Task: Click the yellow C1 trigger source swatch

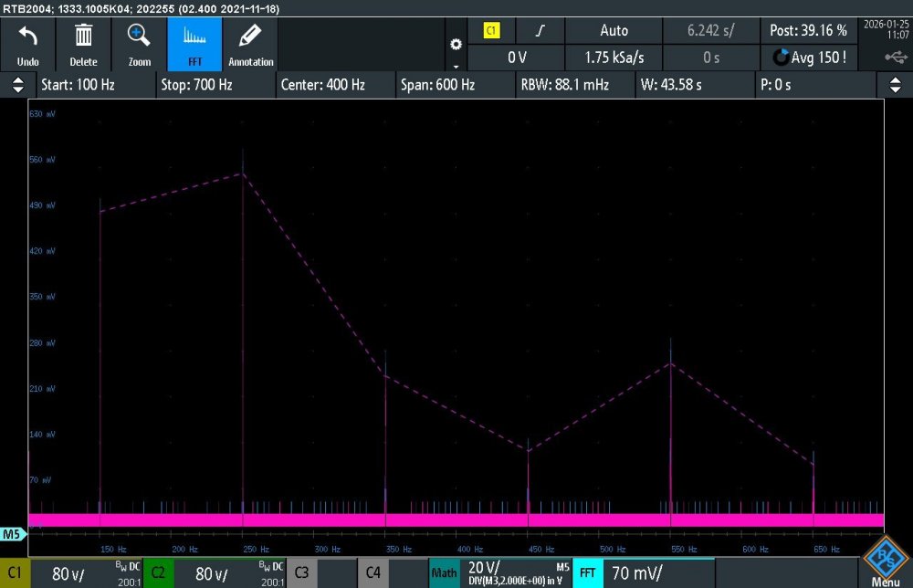Action: (x=492, y=30)
